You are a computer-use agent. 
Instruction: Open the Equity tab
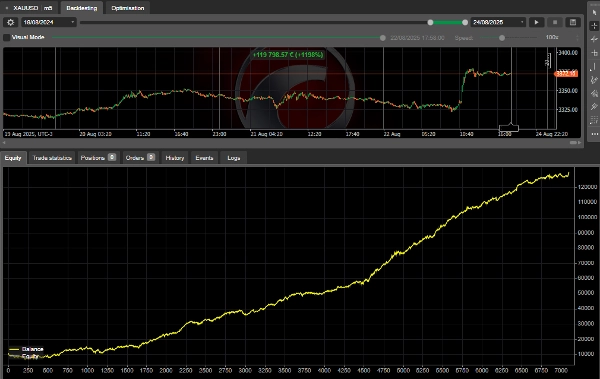13,158
